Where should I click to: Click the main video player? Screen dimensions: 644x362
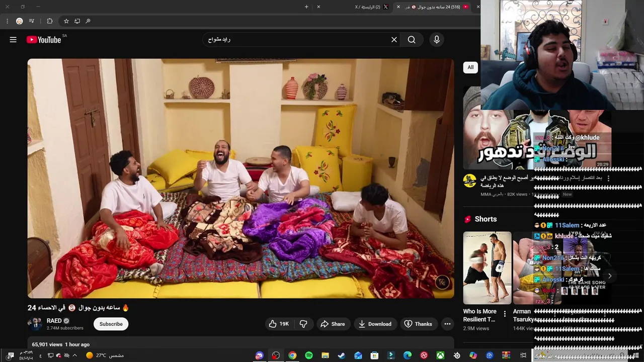(240, 178)
